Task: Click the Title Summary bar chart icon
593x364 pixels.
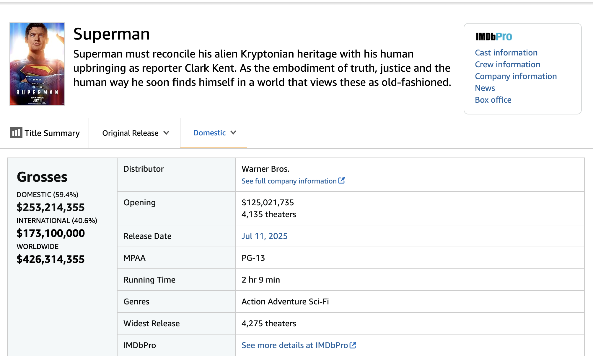Action: (16, 132)
